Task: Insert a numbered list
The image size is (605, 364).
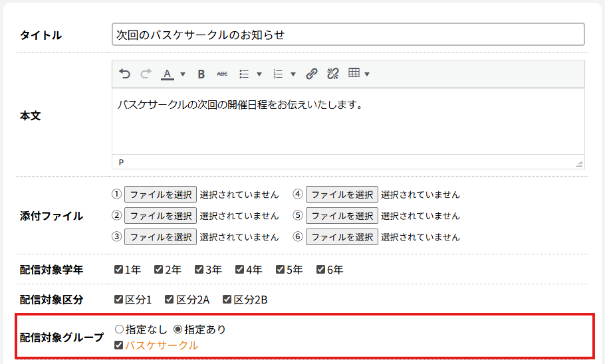Action: coord(279,74)
